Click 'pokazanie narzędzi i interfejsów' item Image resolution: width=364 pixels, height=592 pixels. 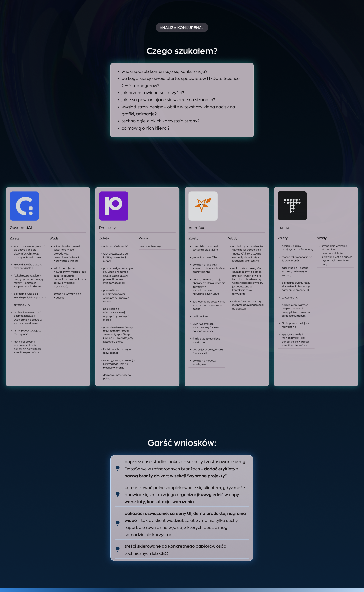[205, 362]
